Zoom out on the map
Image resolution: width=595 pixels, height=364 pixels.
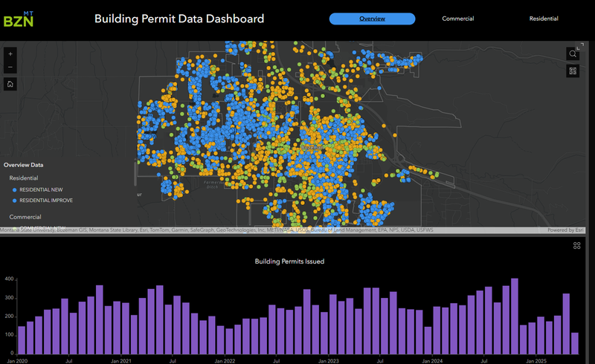[x=10, y=68]
